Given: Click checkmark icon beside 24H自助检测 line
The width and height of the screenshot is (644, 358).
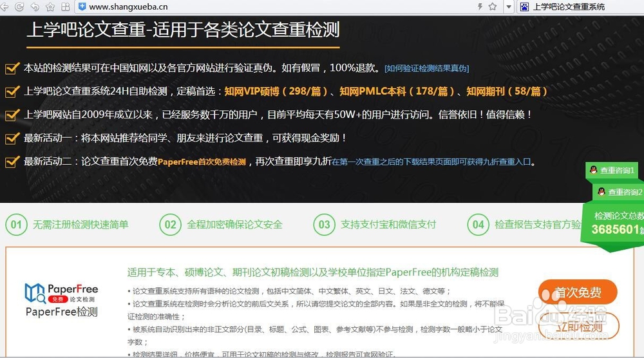Looking at the screenshot, I should tap(12, 91).
